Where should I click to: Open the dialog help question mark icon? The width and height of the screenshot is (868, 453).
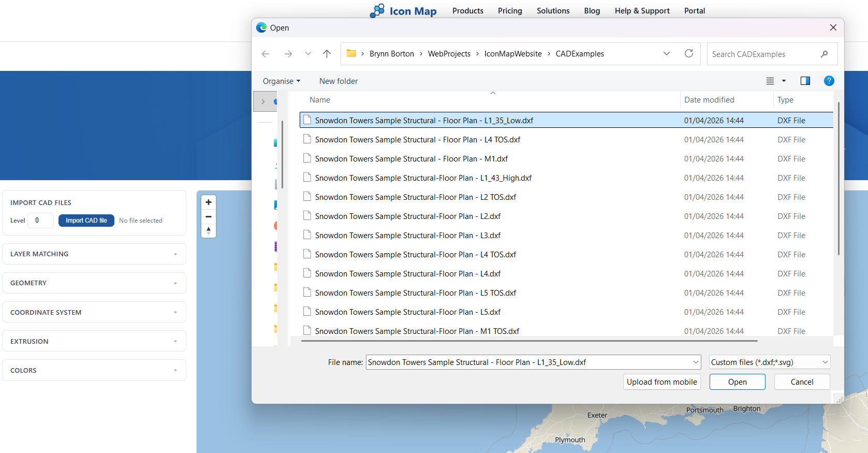pyautogui.click(x=829, y=81)
